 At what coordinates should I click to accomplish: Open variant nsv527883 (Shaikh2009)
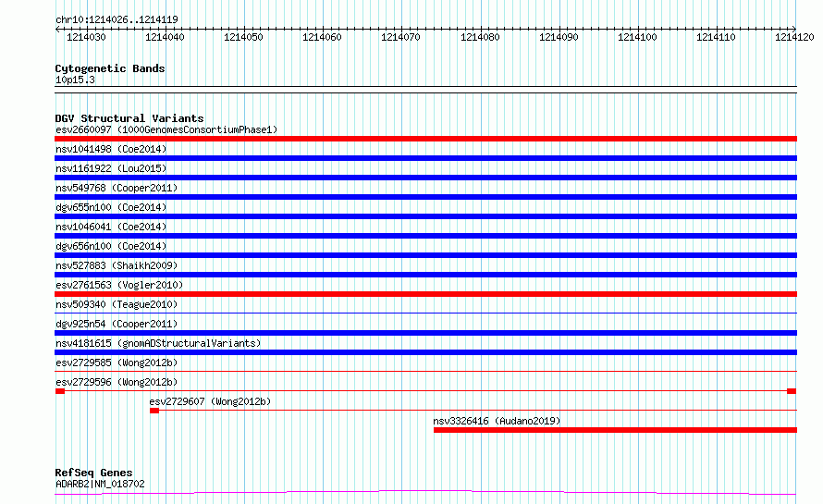click(x=117, y=265)
